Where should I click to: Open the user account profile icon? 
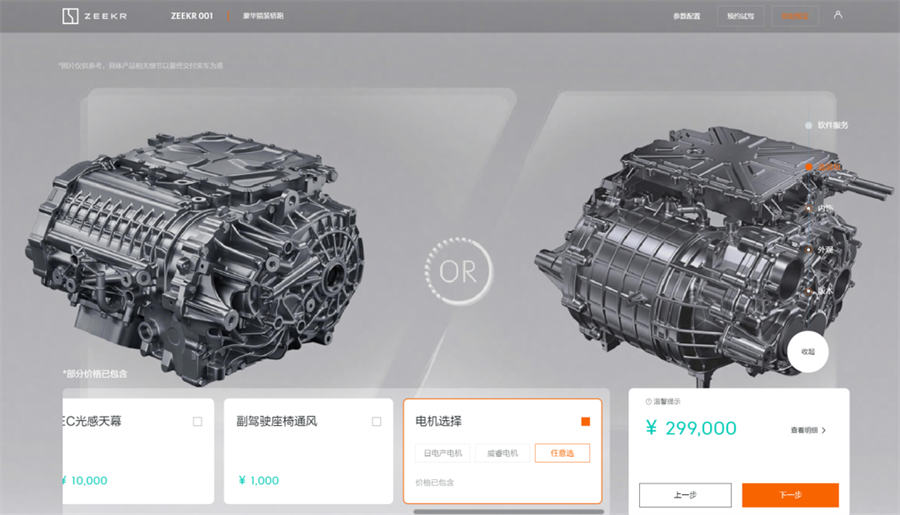point(838,15)
